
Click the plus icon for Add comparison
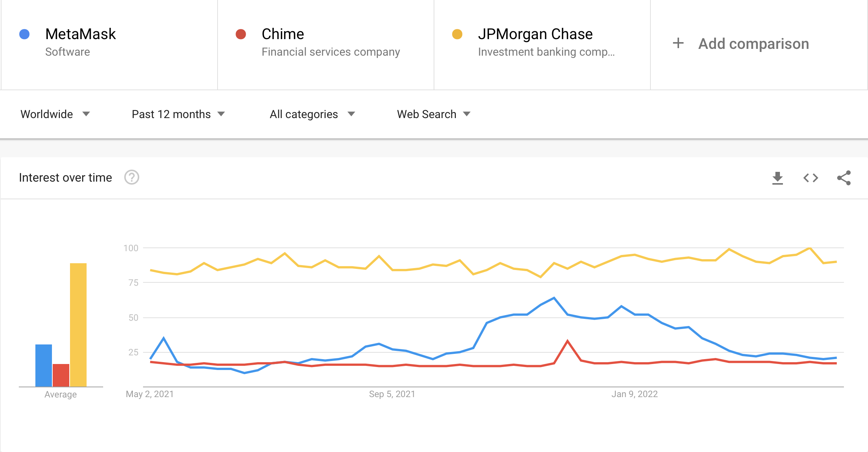678,43
